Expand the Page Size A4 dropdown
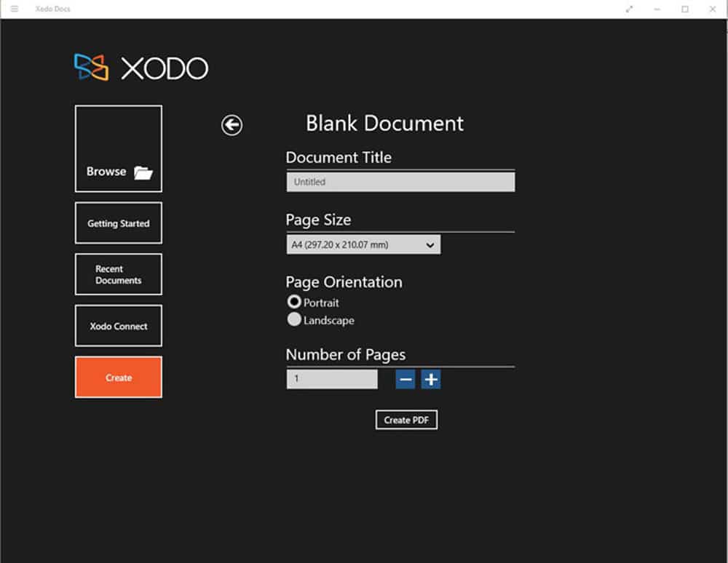 [363, 245]
